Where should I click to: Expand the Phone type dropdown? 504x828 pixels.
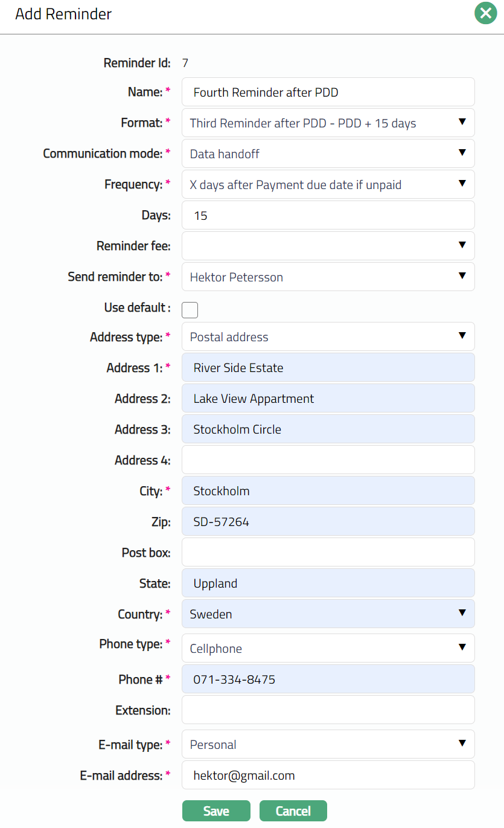(328, 648)
